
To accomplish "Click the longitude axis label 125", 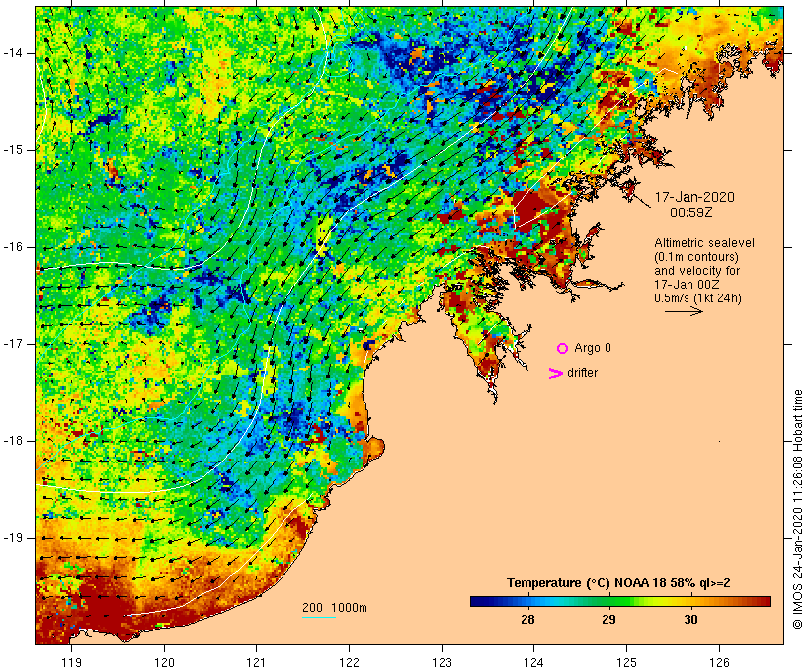I will (626, 662).
